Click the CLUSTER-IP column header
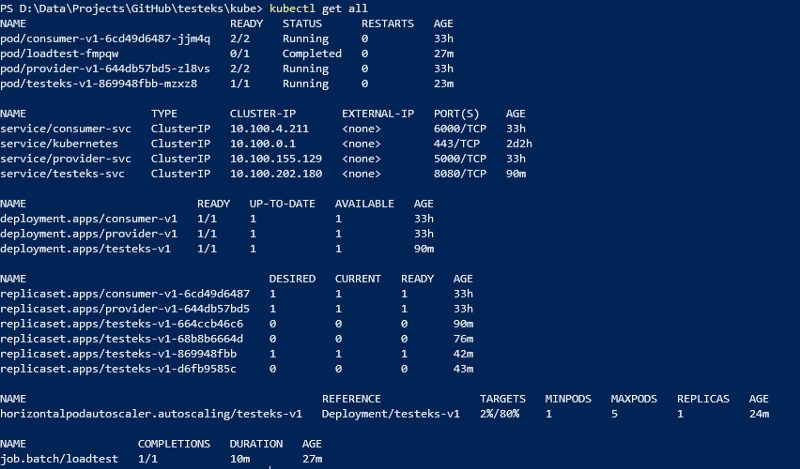800x469 pixels. point(263,114)
